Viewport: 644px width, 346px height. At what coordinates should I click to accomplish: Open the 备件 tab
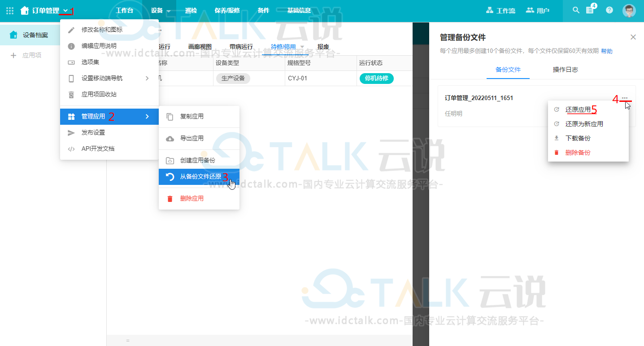[x=264, y=10]
